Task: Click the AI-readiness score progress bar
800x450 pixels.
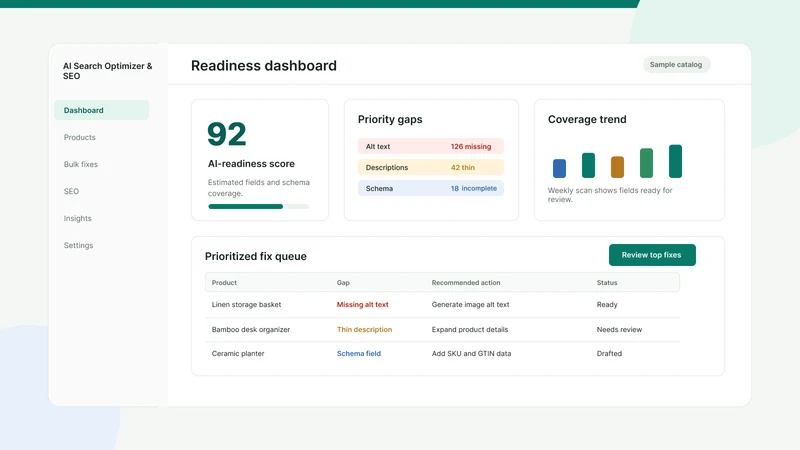Action: 259,207
